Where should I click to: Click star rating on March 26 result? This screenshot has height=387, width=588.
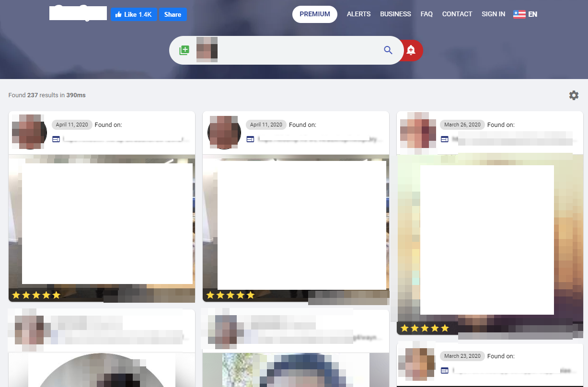[x=425, y=328]
